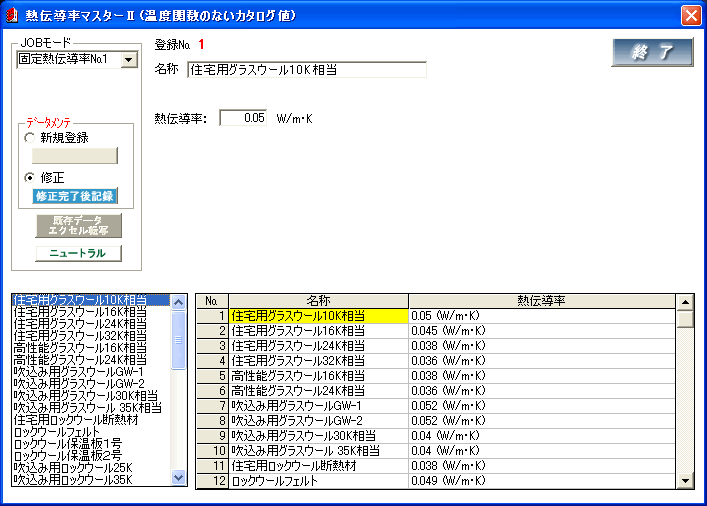Click the app icon in title bar
This screenshot has height=506, width=707.
coord(14,15)
